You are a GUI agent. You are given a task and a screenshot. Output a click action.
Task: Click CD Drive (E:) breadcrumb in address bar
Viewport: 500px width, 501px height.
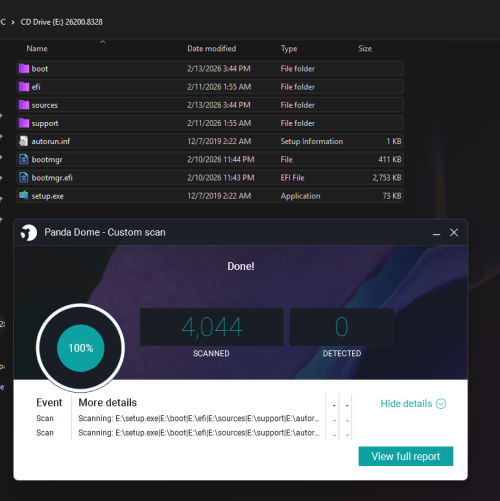pos(61,22)
